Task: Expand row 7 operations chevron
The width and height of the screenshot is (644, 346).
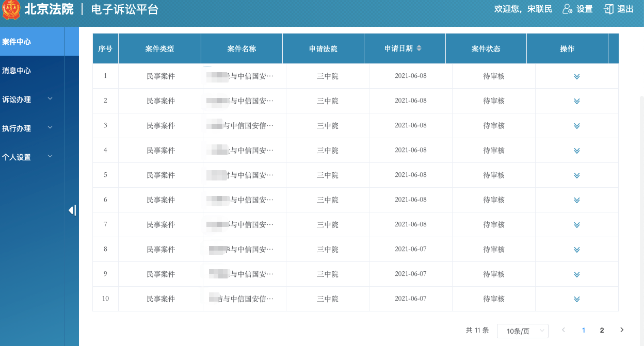Action: click(577, 225)
